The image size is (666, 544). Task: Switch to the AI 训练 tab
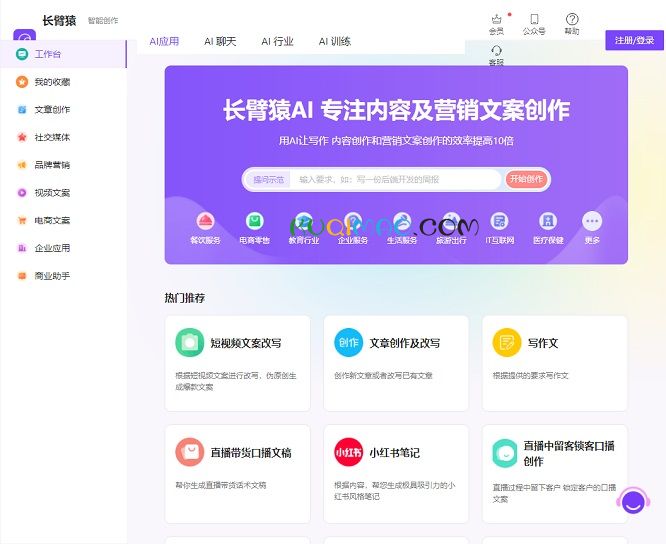tap(335, 42)
